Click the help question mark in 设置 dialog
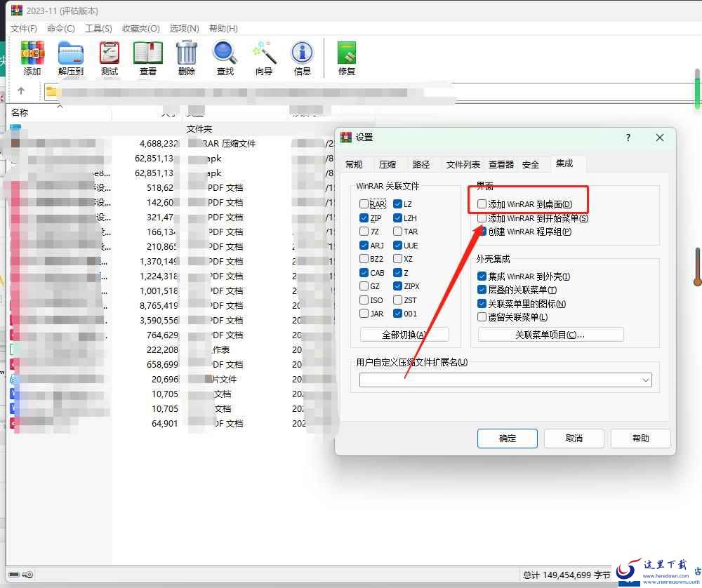 (x=628, y=138)
